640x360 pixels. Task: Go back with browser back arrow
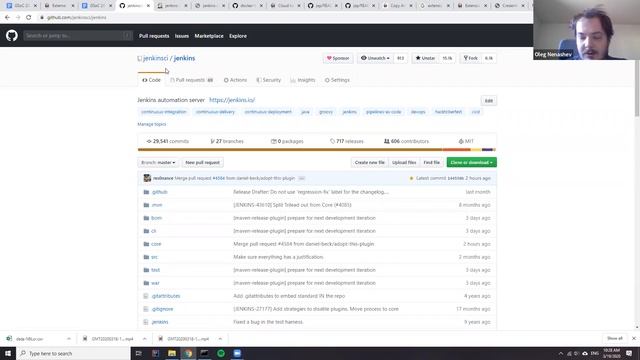tap(7, 18)
